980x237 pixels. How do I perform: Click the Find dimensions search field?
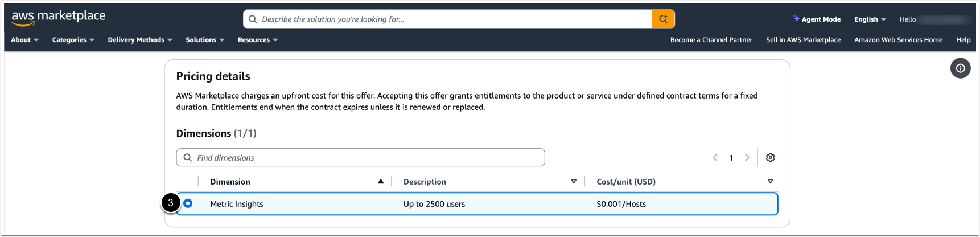tap(364, 158)
